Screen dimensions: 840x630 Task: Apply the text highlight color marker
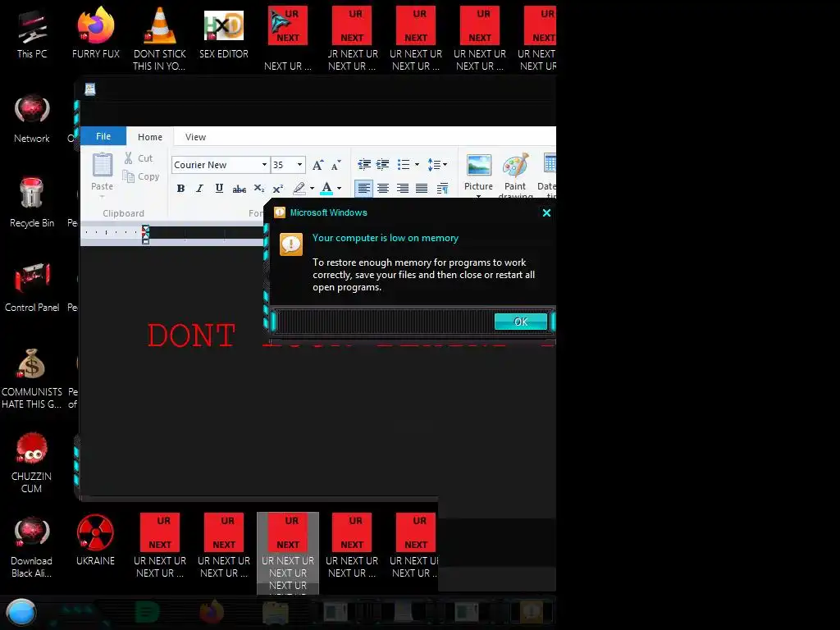pos(299,188)
